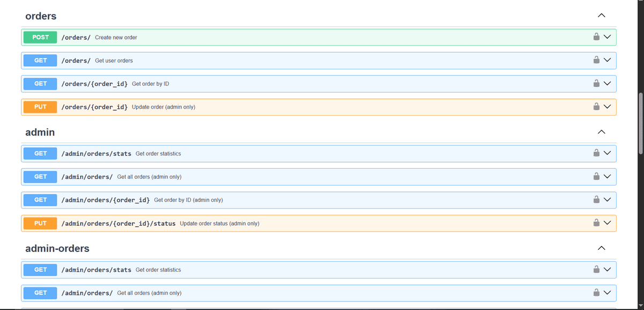Open the lock for GET /admin/orders/ endpoint
Screen dimensions: 644x310
pos(596,176)
